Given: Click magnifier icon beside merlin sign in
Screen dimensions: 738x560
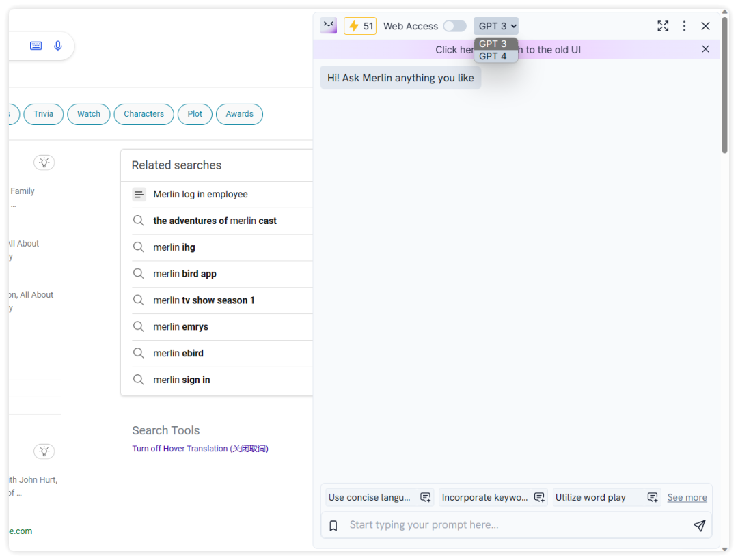Looking at the screenshot, I should pos(138,380).
